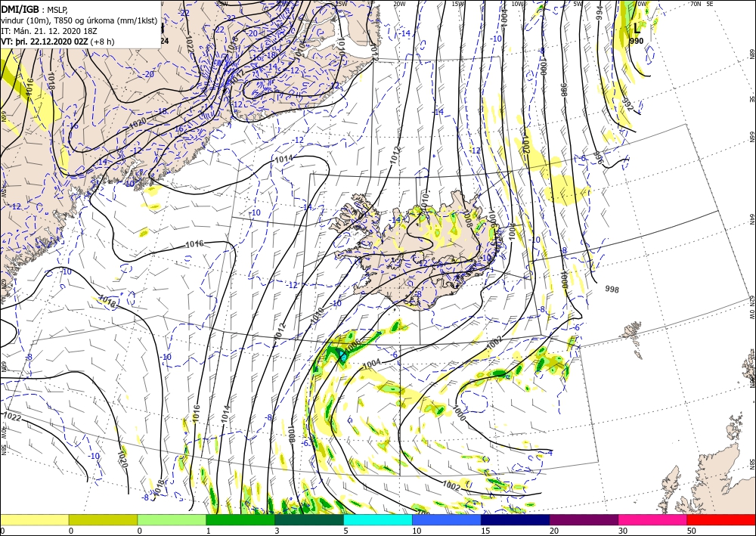
Task: Click the pale yellow legend swatch
Action: coord(34,519)
